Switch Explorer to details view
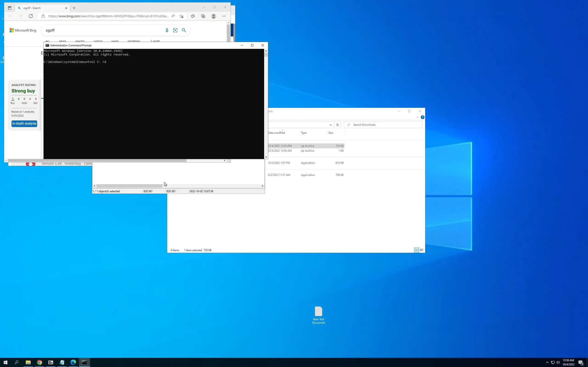This screenshot has height=367, width=588. 416,250
